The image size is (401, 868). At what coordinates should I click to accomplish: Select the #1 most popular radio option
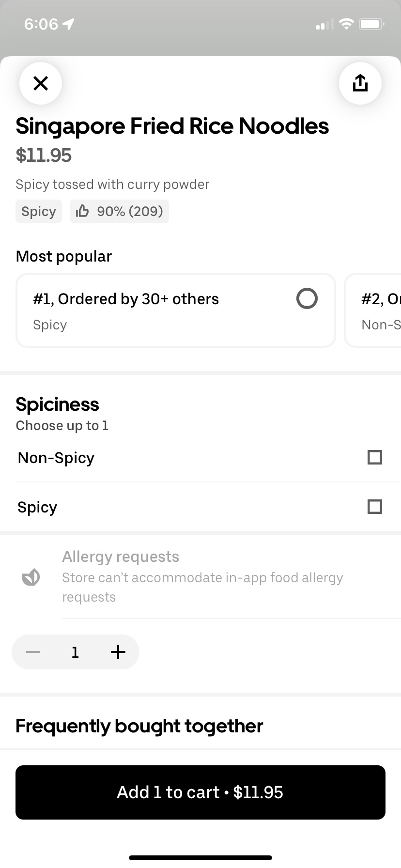point(307,298)
